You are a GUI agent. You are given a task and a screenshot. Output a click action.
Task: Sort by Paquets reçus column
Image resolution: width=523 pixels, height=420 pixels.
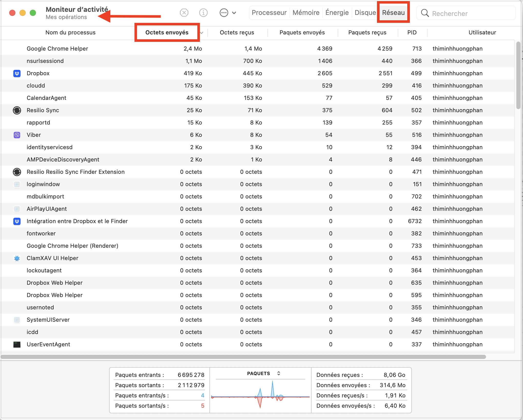tap(367, 33)
